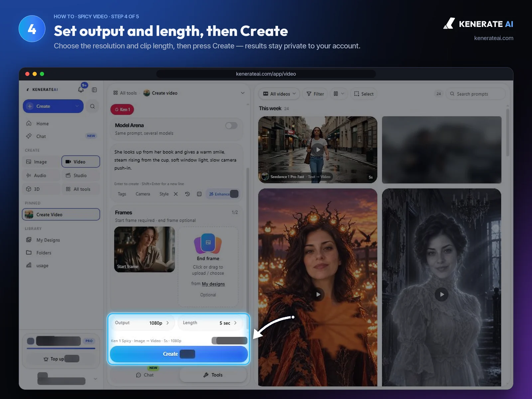The height and width of the screenshot is (399, 532).
Task: Select the Ken 1 model chip
Action: [x=122, y=109]
